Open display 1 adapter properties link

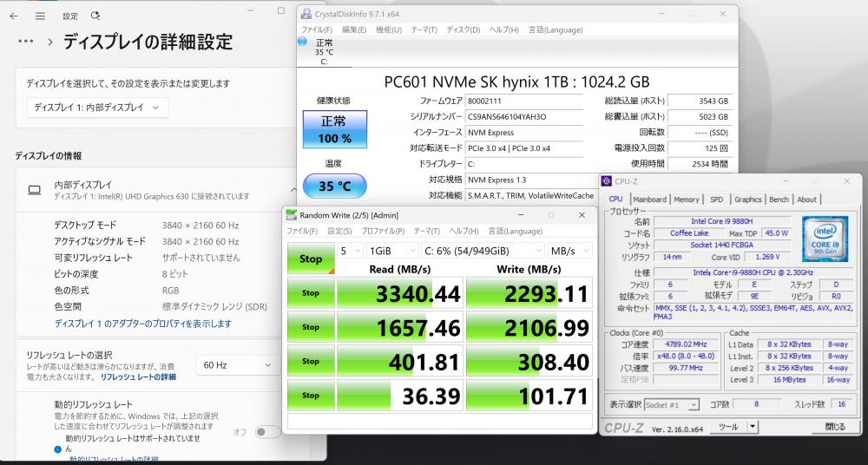click(143, 324)
